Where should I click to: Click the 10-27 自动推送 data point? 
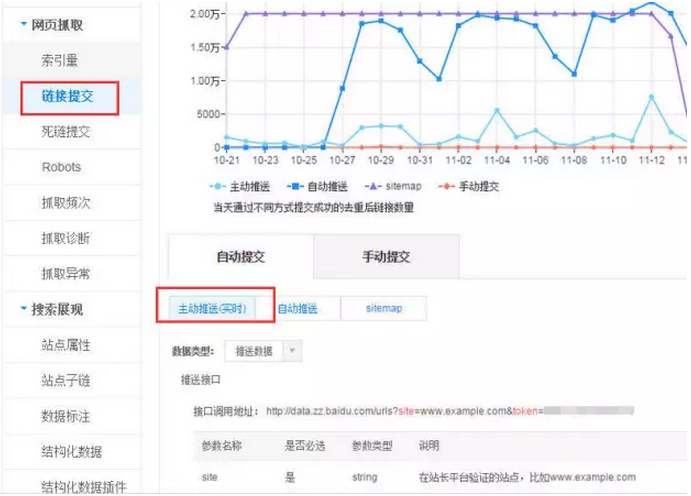(342, 89)
